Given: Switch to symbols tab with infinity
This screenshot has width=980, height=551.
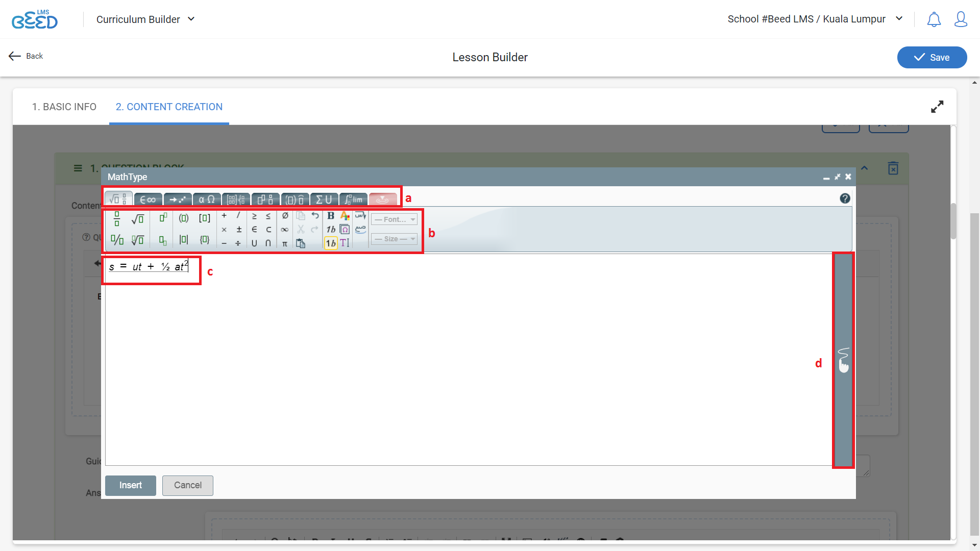Looking at the screenshot, I should 148,199.
